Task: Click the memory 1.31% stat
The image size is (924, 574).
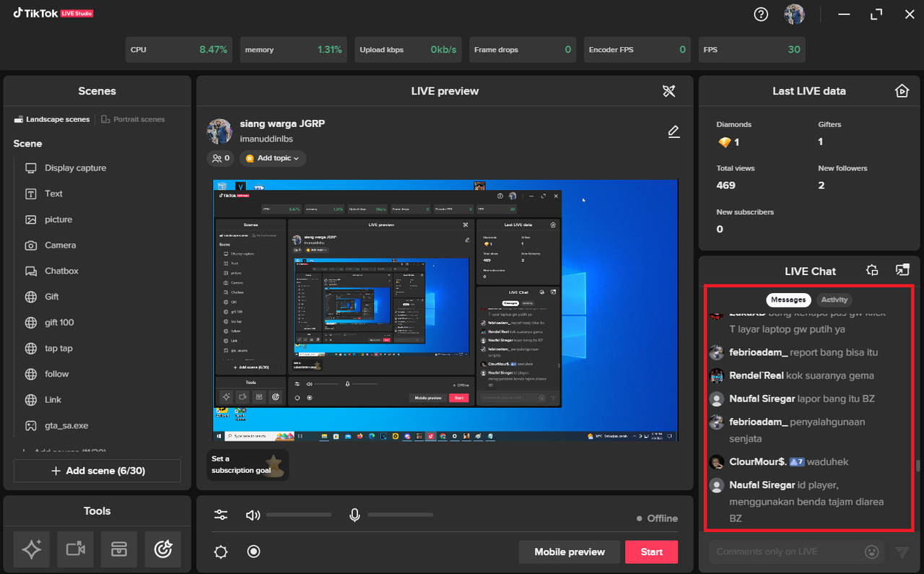Action: [293, 50]
